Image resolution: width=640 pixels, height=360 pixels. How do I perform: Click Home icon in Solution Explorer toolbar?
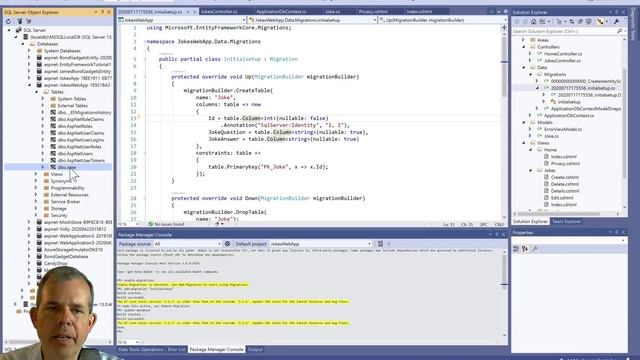pos(533,22)
